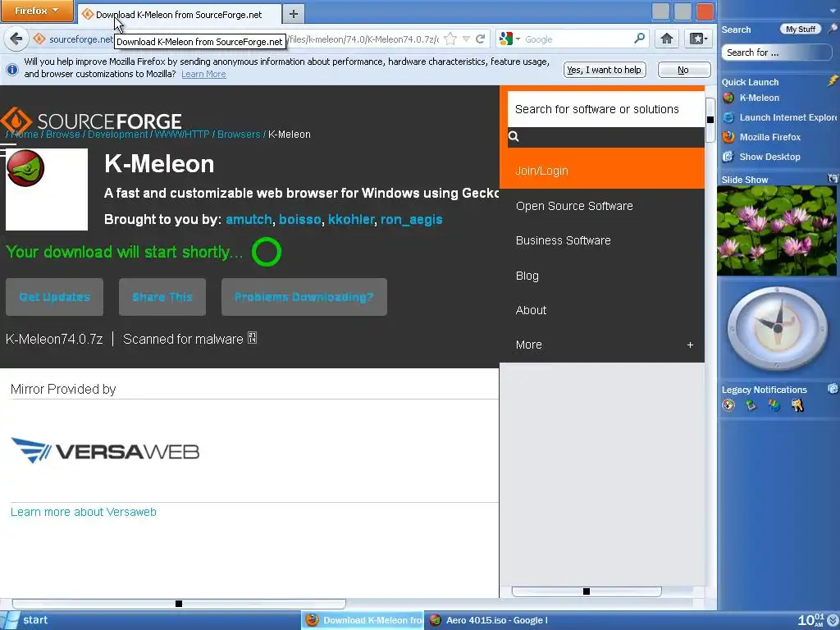
Task: Open the Google search engine selector
Action: pyautogui.click(x=509, y=39)
